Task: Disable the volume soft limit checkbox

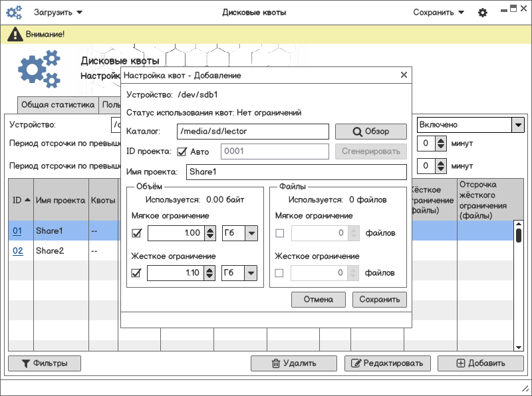Action: (x=137, y=233)
